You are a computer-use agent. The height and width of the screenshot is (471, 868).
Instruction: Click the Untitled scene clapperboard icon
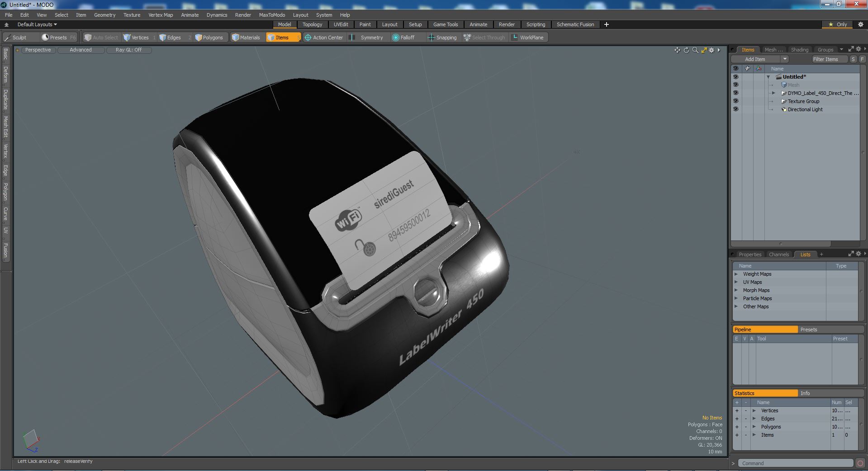pyautogui.click(x=778, y=77)
